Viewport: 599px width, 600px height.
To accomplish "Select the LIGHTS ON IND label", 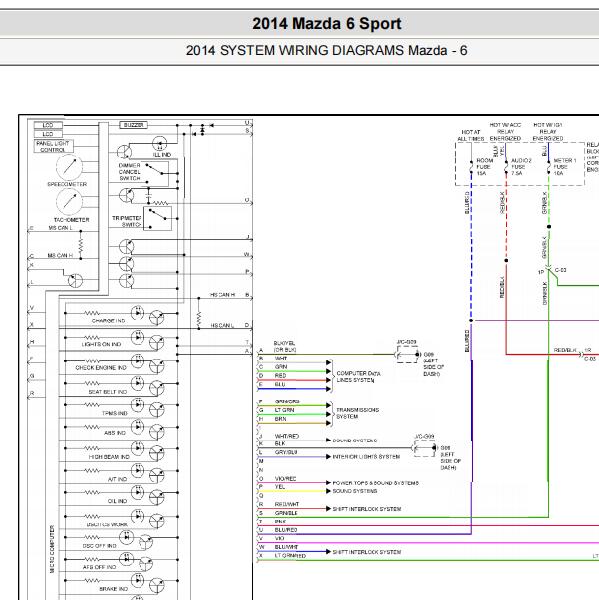I will click(101, 344).
